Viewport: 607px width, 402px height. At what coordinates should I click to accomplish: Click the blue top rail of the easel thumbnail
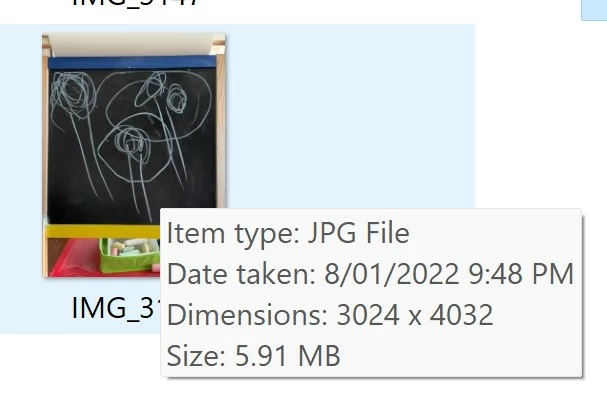[x=132, y=62]
